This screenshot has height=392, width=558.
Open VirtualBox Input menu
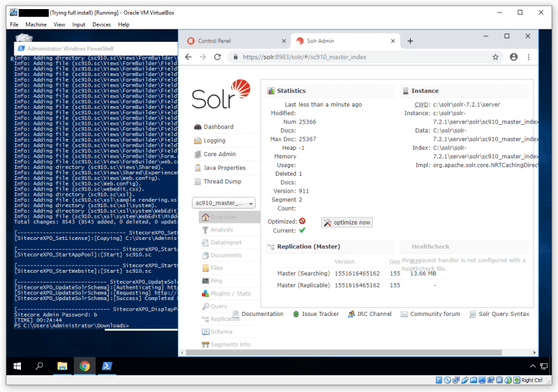click(79, 24)
